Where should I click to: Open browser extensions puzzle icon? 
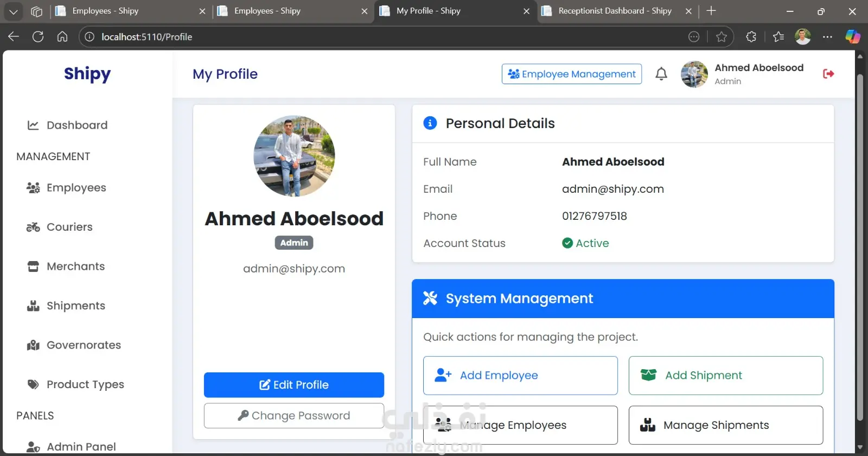751,37
